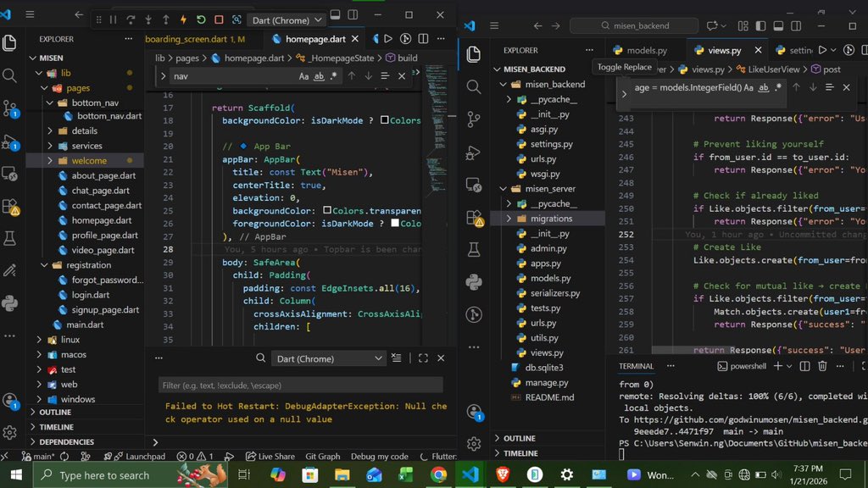This screenshot has width=868, height=488.
Task: Clear the debug console output
Action: click(x=397, y=358)
